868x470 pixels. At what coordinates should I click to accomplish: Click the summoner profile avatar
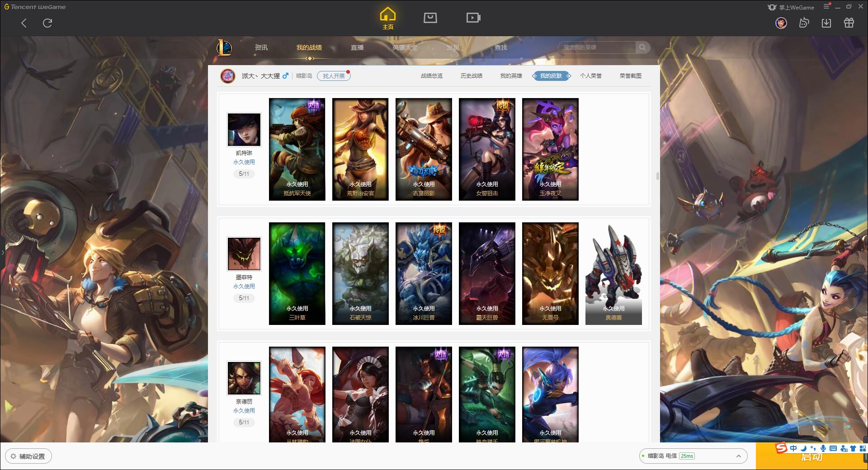point(228,76)
